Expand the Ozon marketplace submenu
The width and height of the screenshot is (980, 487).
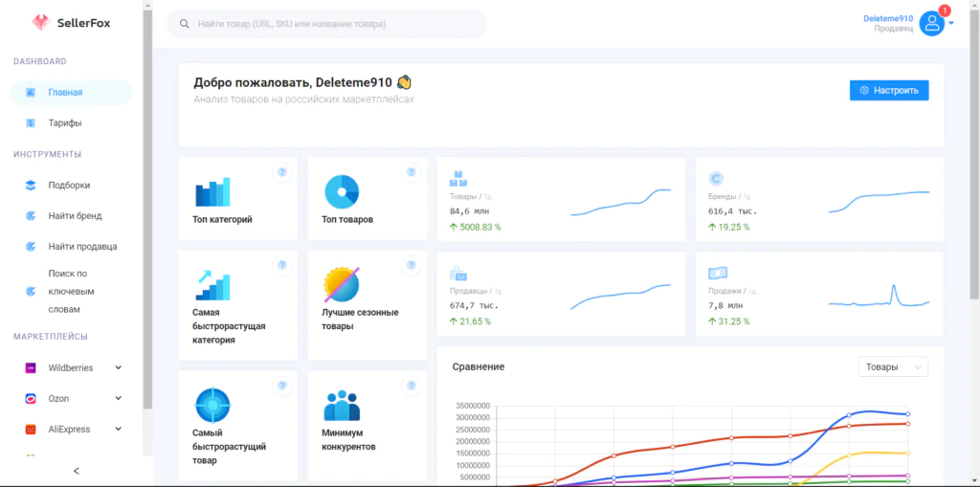point(118,398)
